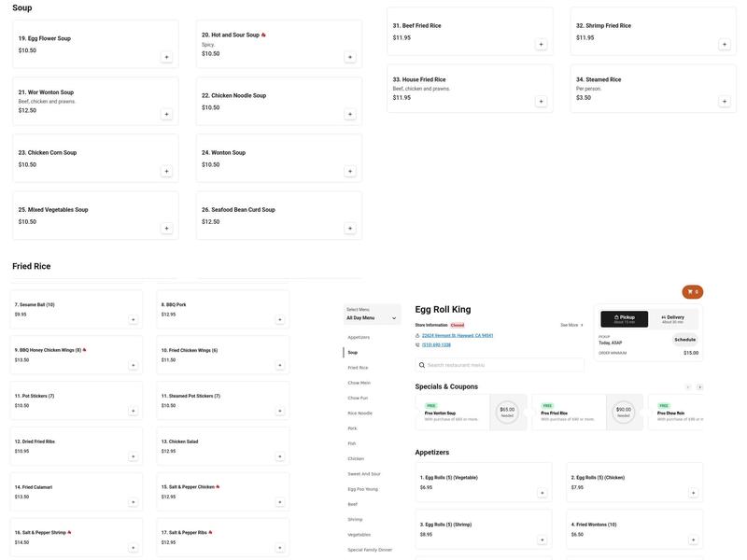Open the All Day Menu dropdown
Image resolution: width=747 pixels, height=560 pixels.
point(372,317)
